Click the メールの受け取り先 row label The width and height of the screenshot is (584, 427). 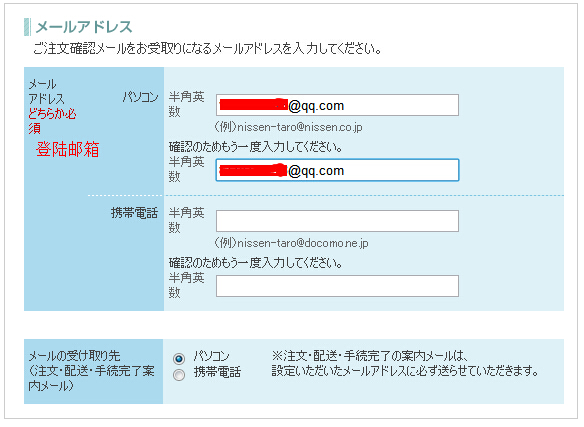point(91,371)
